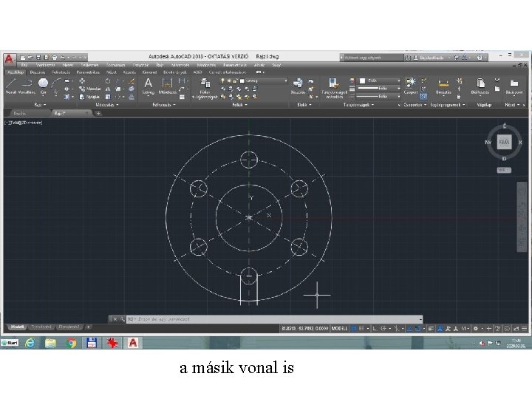
Task: Expand the Tulajdonságok panel dropdown
Action: pyautogui.click(x=358, y=105)
